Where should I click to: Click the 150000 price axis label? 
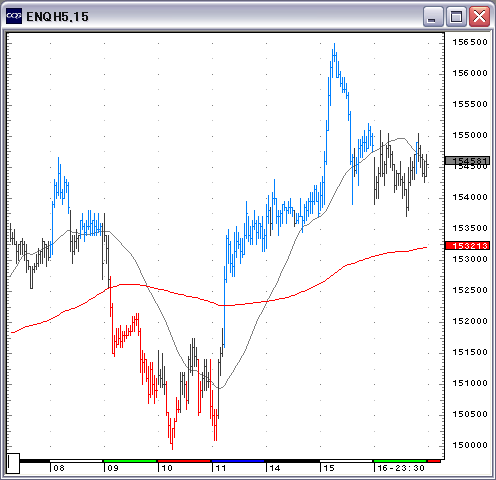coord(470,445)
